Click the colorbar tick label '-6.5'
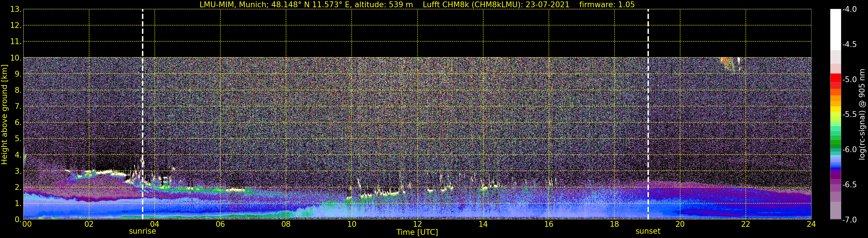This screenshot has height=238, width=868. coord(849,185)
